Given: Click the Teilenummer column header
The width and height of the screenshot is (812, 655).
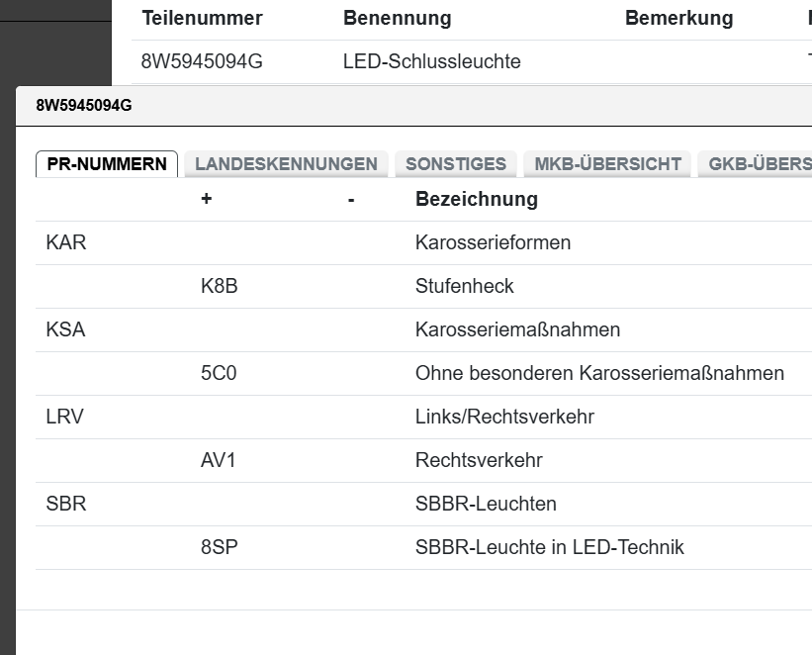Looking at the screenshot, I should click(203, 18).
